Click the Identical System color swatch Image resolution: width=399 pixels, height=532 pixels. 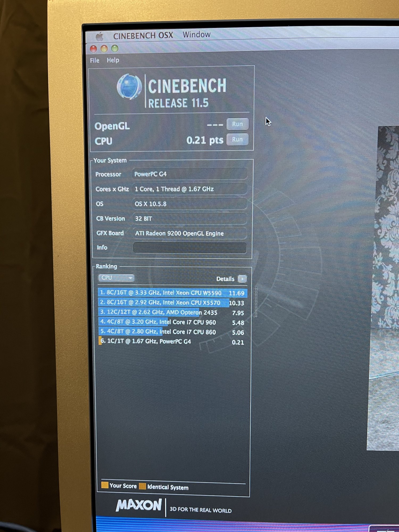(x=143, y=486)
